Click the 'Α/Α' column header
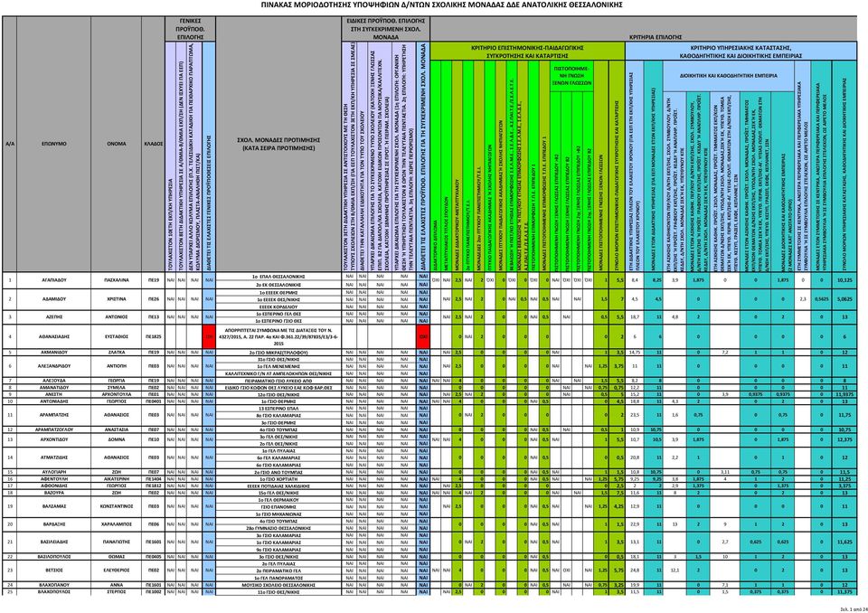Screen dimensions: 868x613 (9, 144)
